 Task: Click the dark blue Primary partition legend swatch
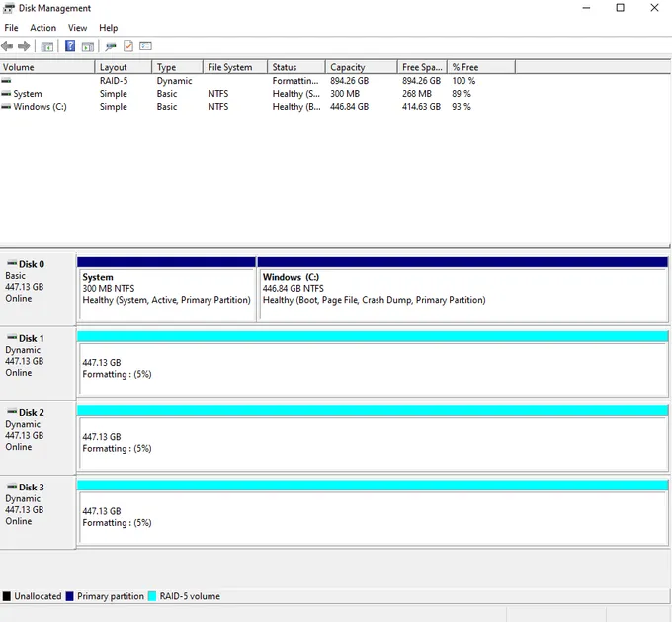pos(69,596)
